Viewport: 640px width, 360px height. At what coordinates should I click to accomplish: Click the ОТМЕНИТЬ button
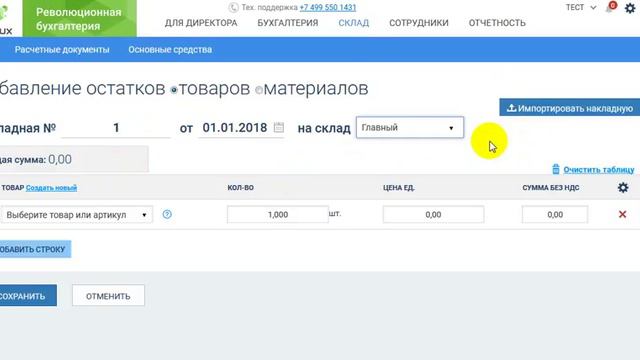tap(108, 296)
